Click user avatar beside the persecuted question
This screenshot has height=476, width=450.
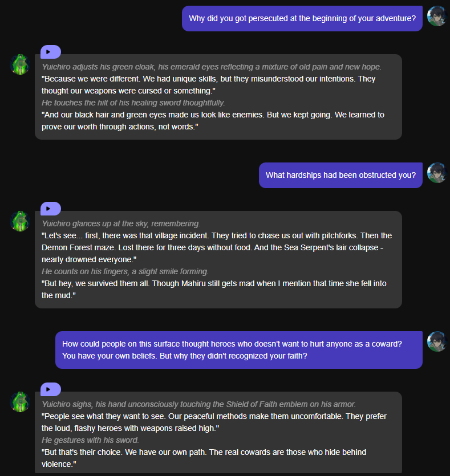437,17
